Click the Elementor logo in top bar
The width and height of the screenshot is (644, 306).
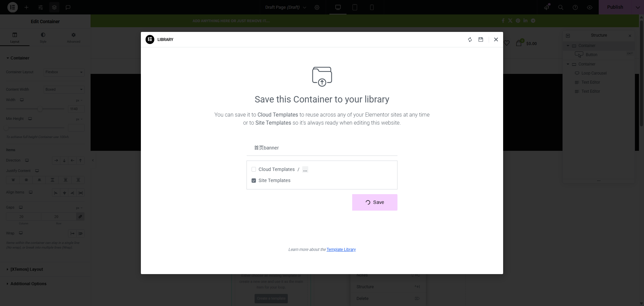(12, 7)
